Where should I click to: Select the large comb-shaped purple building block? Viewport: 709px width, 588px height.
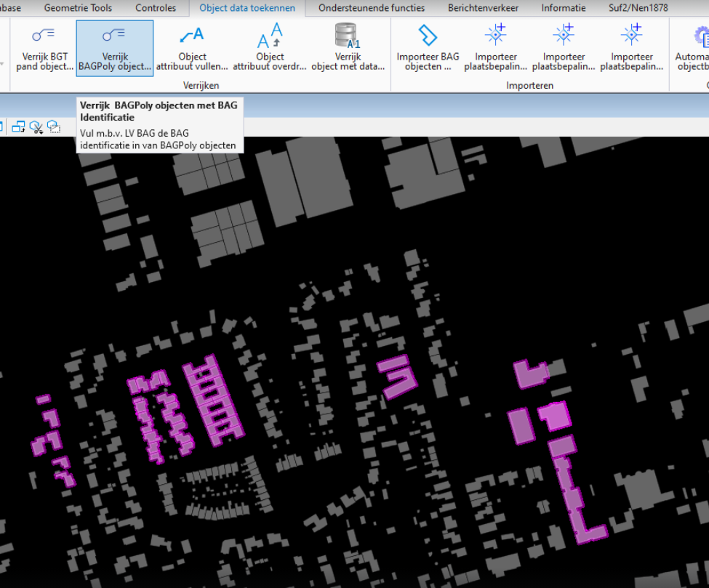tap(213, 400)
